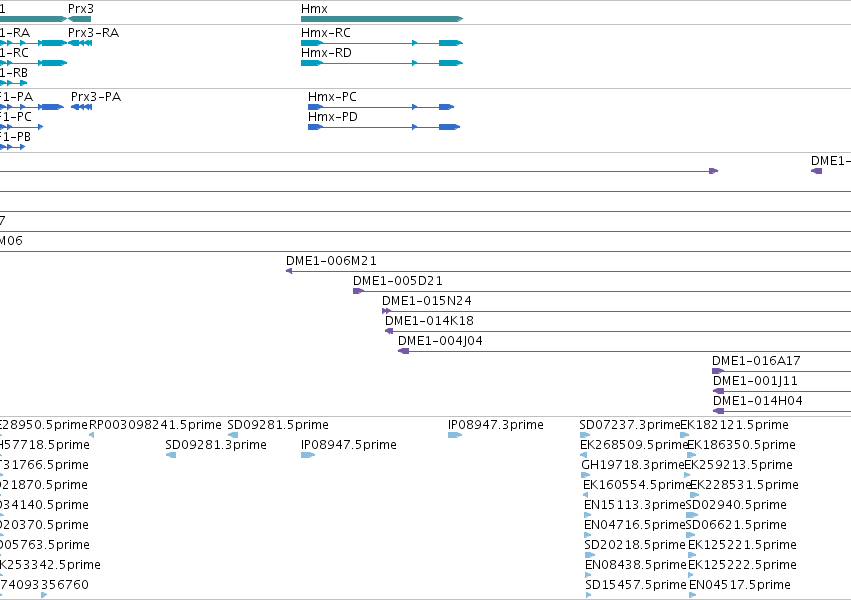Select the SD09281.3prime EST glyph

[171, 455]
